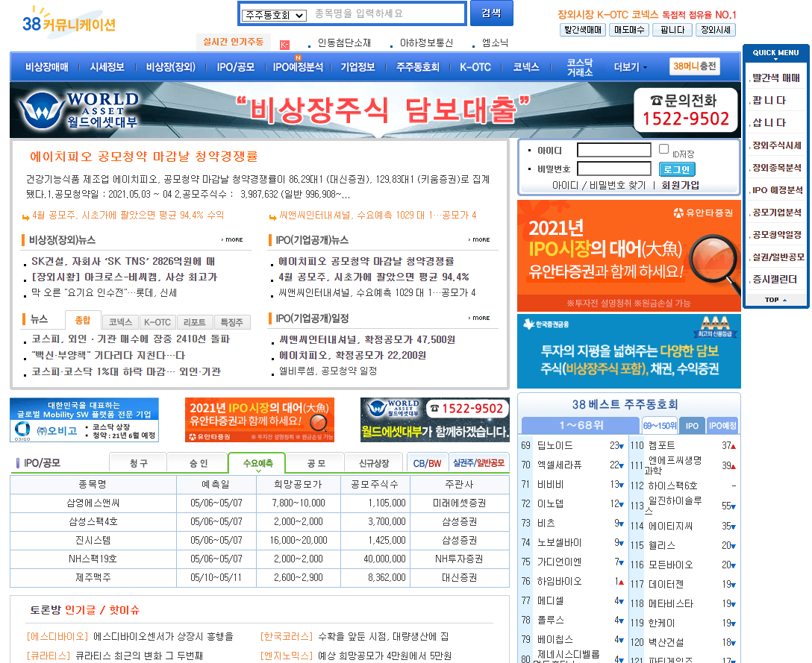Open the 주주동호회 search category dropdown
This screenshot has width=812, height=663.
[275, 15]
